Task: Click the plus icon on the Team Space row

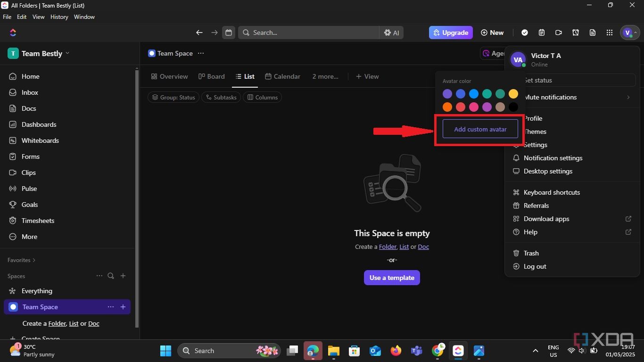Action: tap(123, 307)
